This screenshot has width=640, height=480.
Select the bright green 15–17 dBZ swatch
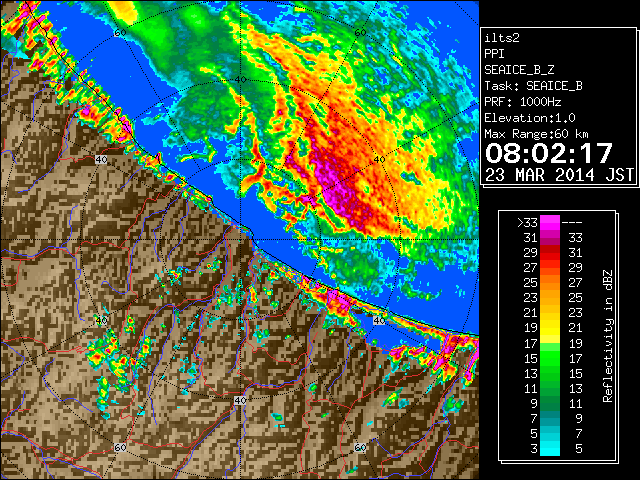tap(550, 358)
